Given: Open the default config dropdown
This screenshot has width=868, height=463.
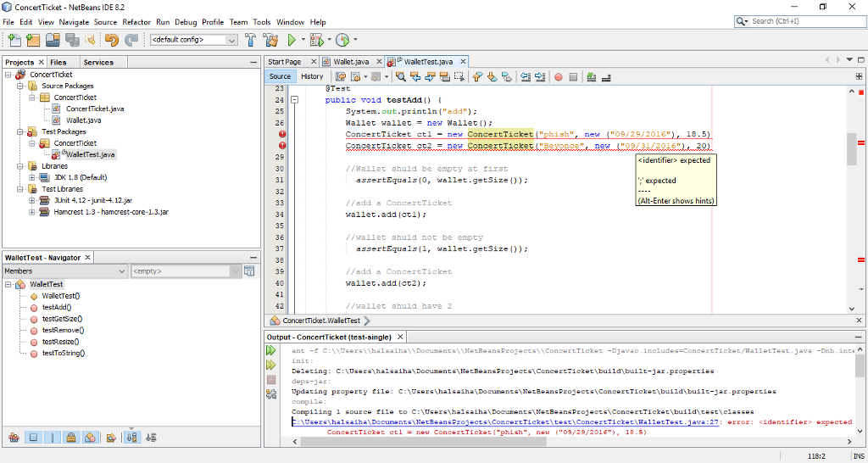Looking at the screenshot, I should (231, 40).
